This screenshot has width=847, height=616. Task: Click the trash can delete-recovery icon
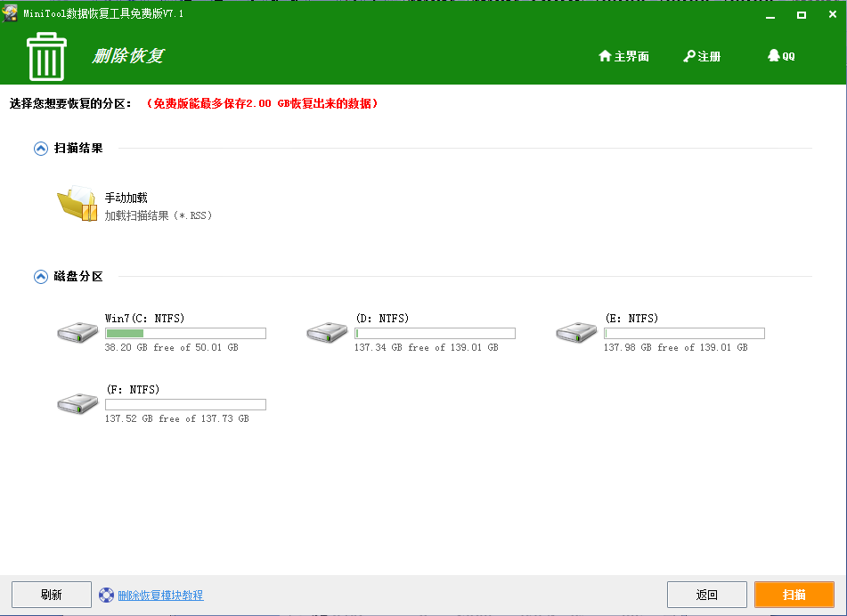coord(46,57)
